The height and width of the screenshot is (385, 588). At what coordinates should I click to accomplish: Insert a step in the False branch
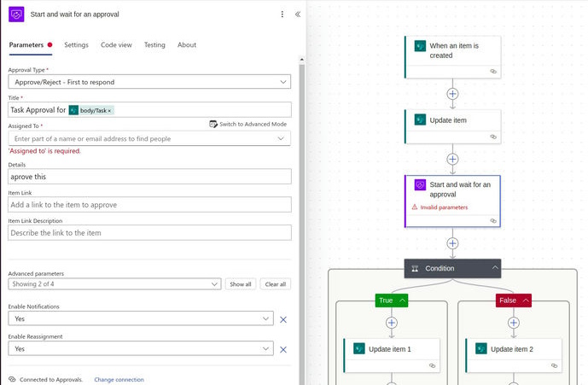pos(513,323)
